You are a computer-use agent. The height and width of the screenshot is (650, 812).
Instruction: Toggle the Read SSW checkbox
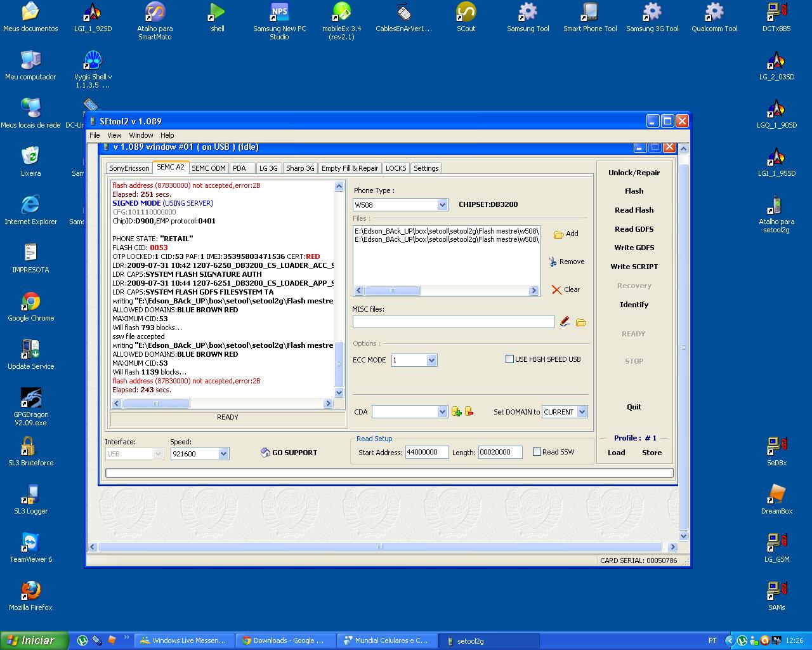[x=537, y=452]
